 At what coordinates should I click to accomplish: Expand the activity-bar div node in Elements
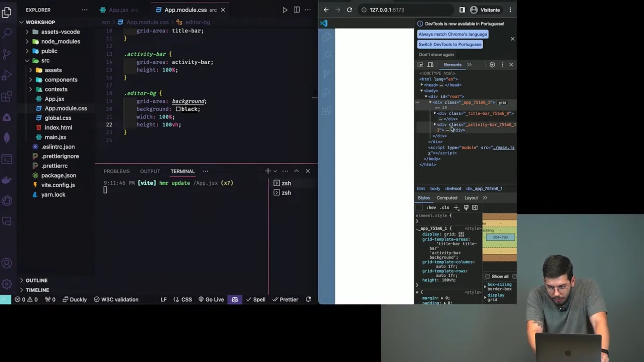[x=435, y=124]
